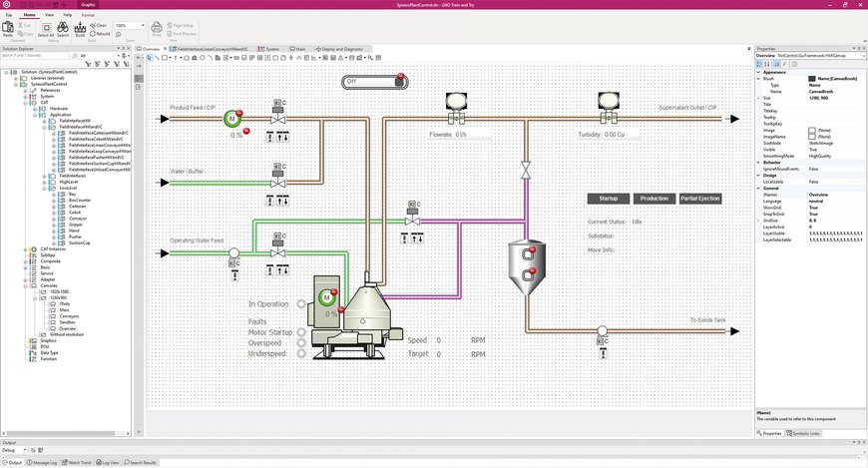This screenshot has width=868, height=468.
Task: Open the Watch Trend bottom tab
Action: 77,462
